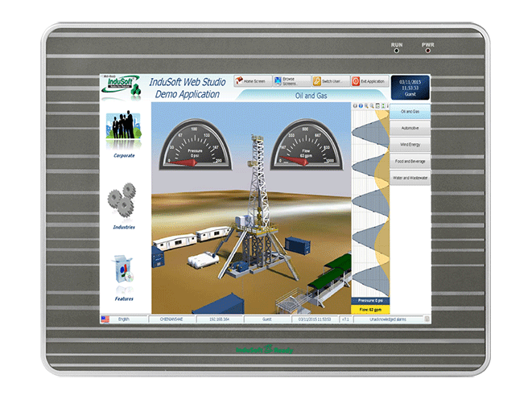Image resolution: width=532 pixels, height=399 pixels.
Task: Click the InduSoft logo in header
Action: (122, 87)
